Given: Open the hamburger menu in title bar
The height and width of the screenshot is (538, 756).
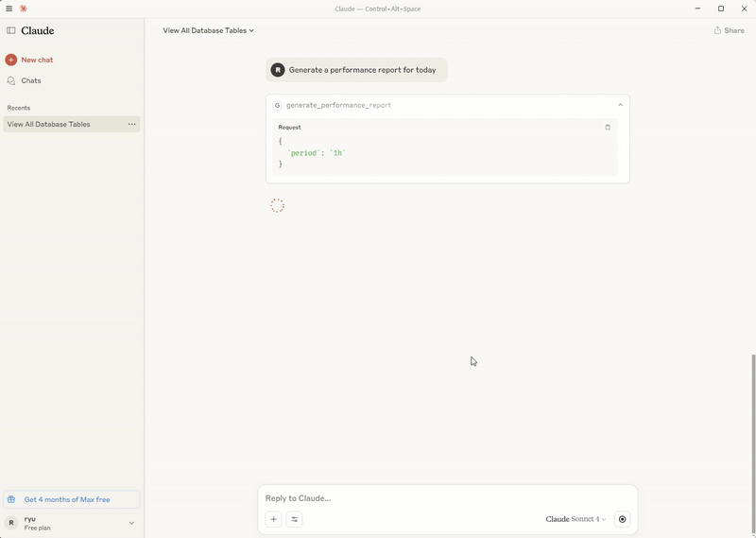Looking at the screenshot, I should 9,9.
